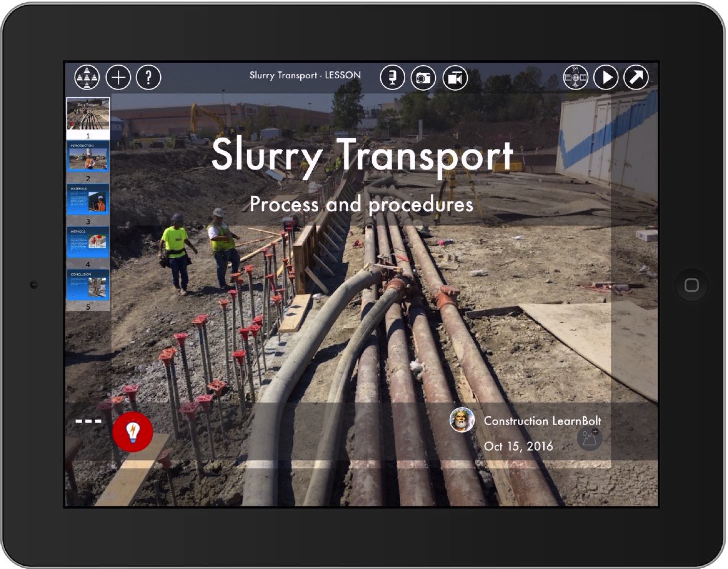Image resolution: width=728 pixels, height=569 pixels.
Task: Select slide 1 title thumbnail
Action: (88, 114)
